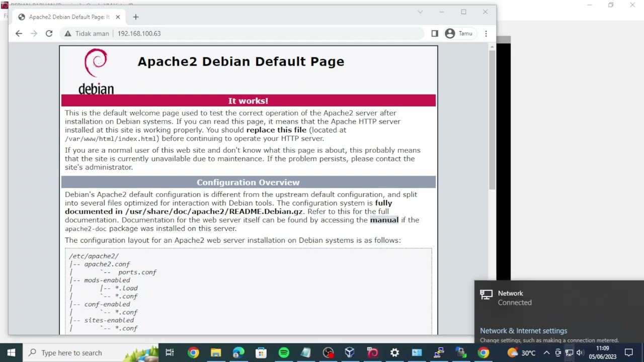Click the 'Type here to search' taskbar box
Screen dimensions: 644x362
coord(91,352)
